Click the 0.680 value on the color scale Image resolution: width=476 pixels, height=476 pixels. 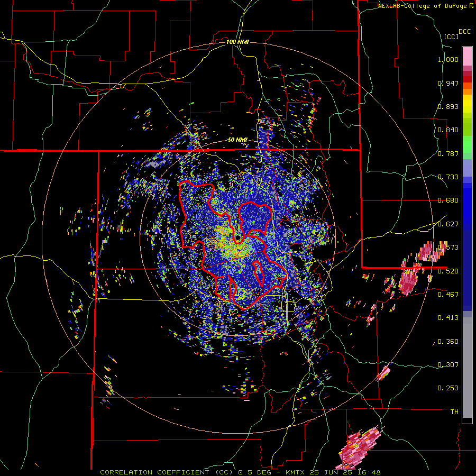448,200
